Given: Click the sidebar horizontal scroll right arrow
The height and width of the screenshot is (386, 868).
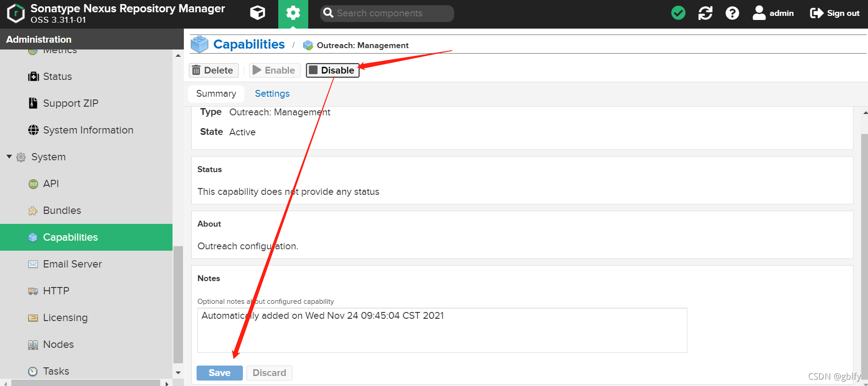Looking at the screenshot, I should tap(167, 383).
